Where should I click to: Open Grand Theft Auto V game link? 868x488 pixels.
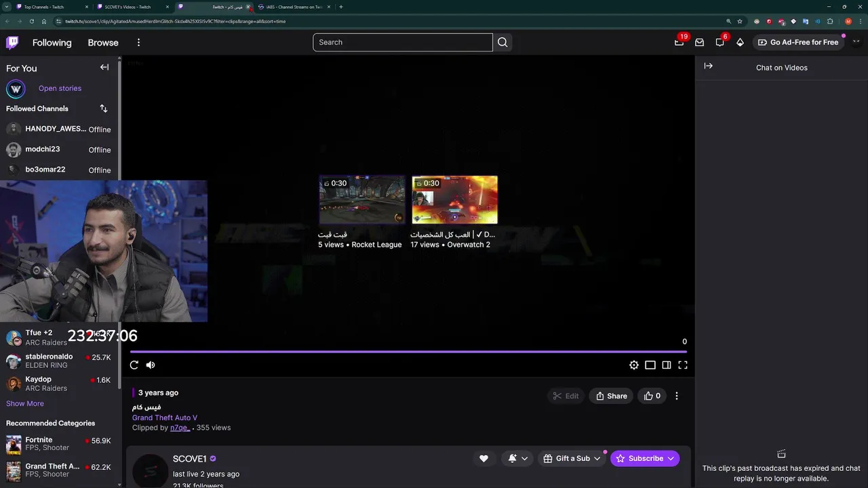pyautogui.click(x=165, y=418)
